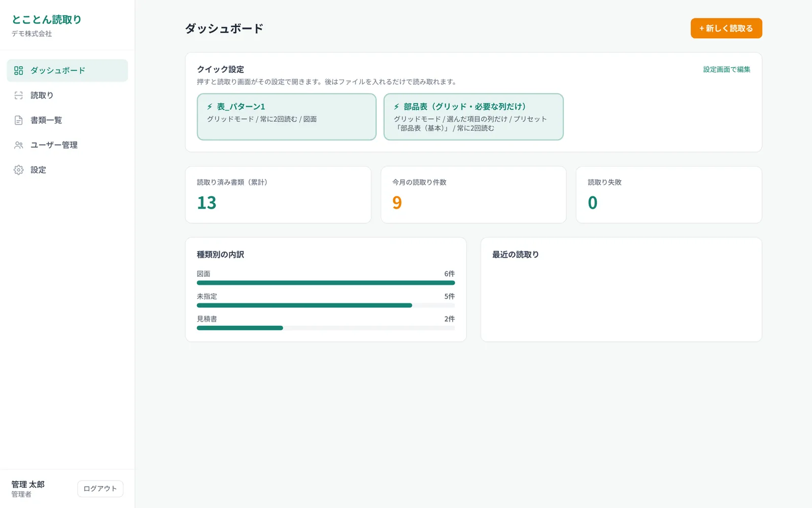Click the ユーザー管理 people icon
Image resolution: width=812 pixels, height=508 pixels.
point(19,145)
